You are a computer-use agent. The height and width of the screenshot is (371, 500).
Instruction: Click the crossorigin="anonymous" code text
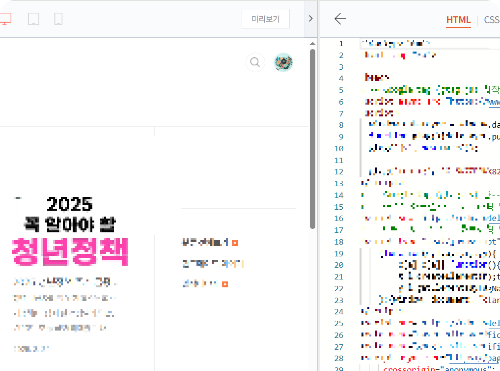pos(439,368)
